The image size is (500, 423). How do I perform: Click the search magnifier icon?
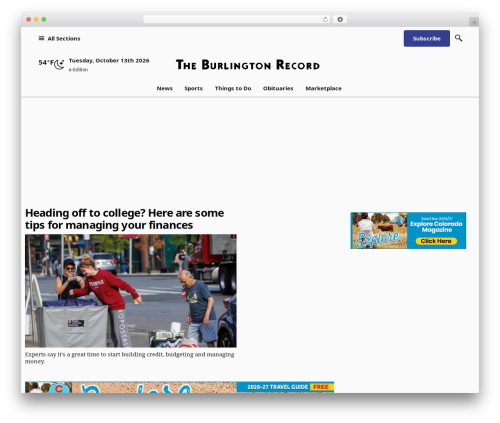pos(458,38)
